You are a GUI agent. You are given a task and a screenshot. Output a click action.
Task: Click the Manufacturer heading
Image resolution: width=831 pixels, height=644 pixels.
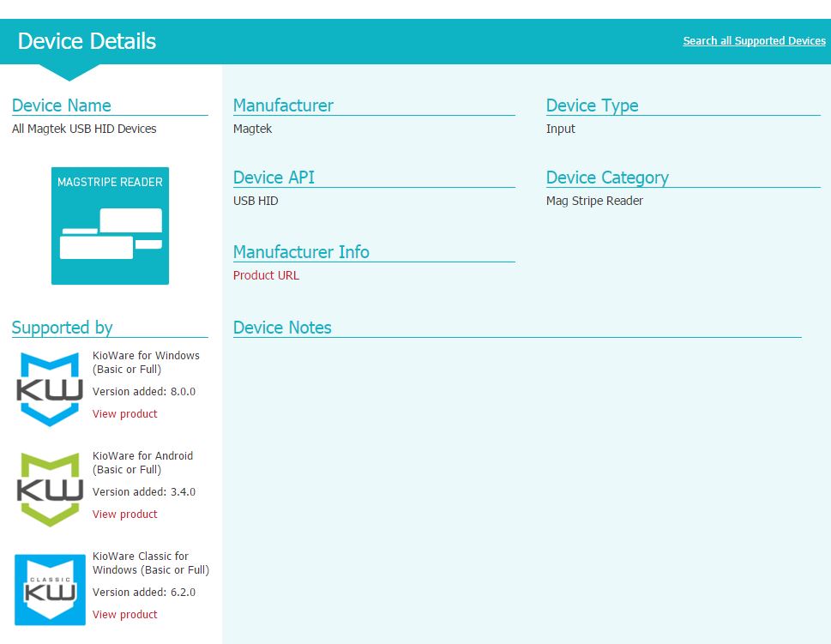[284, 105]
